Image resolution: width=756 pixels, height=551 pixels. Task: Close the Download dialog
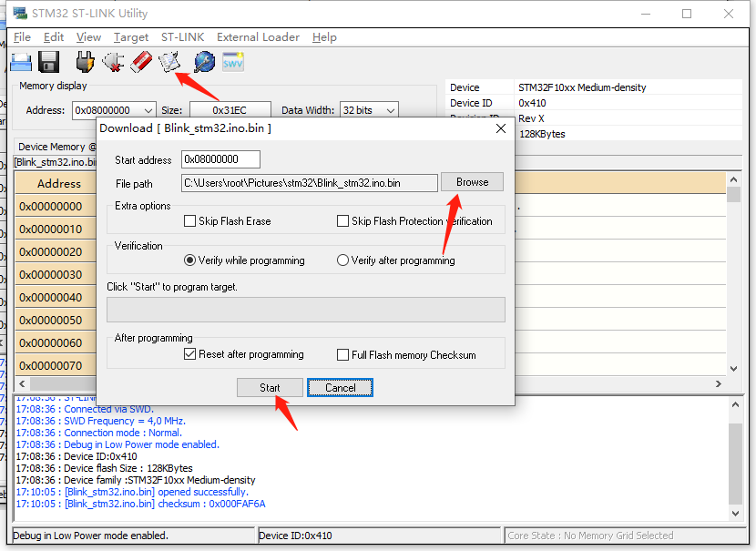501,128
